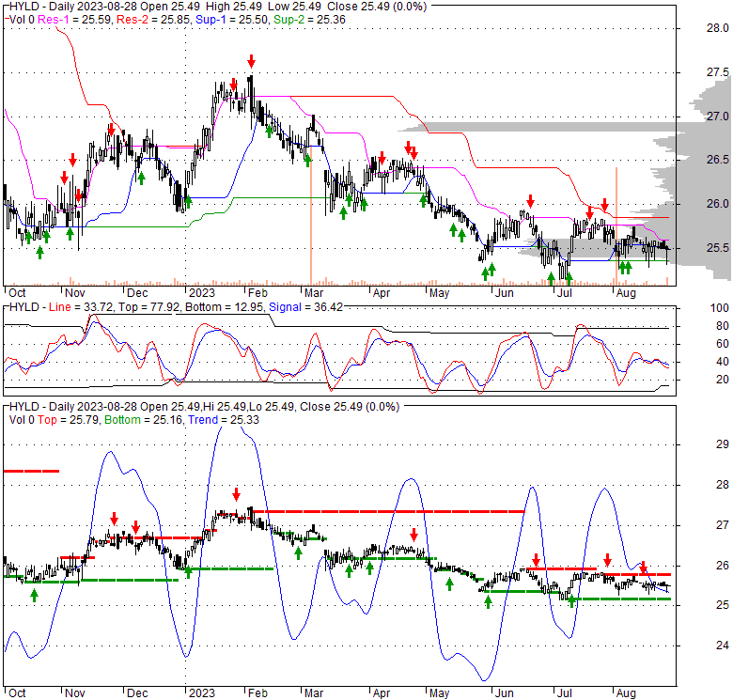
Task: Select the 26.0 price axis label
Action: (717, 204)
